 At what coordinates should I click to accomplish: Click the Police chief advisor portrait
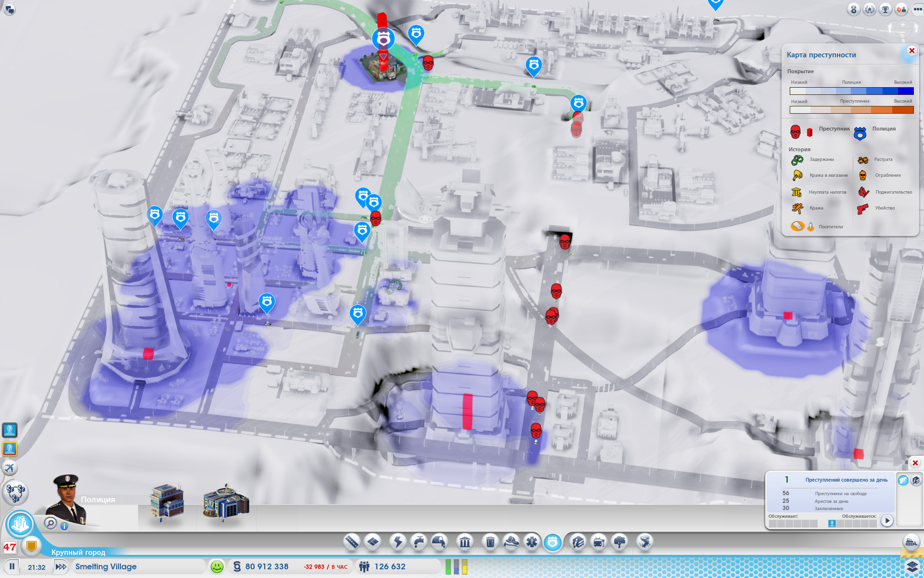click(67, 499)
